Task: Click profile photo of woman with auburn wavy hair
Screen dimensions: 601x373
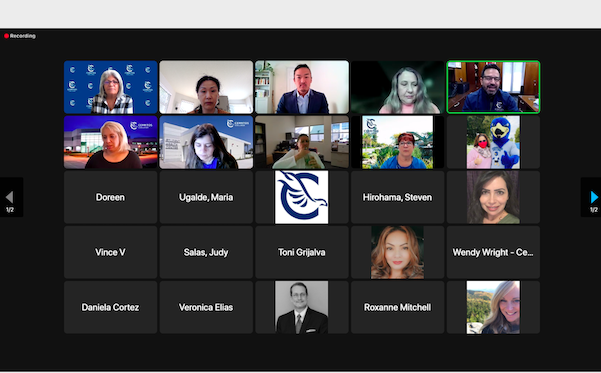Action: pos(397,252)
